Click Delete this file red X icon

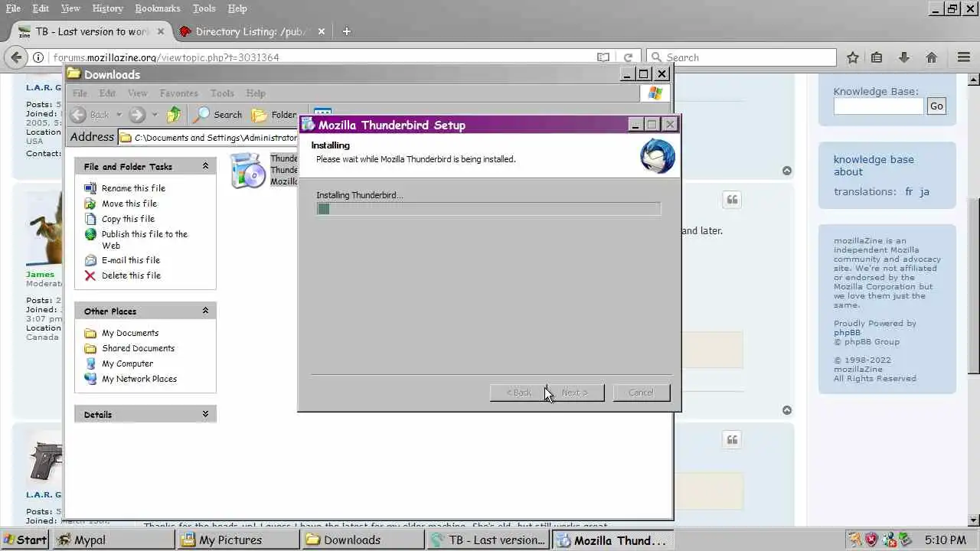[90, 275]
